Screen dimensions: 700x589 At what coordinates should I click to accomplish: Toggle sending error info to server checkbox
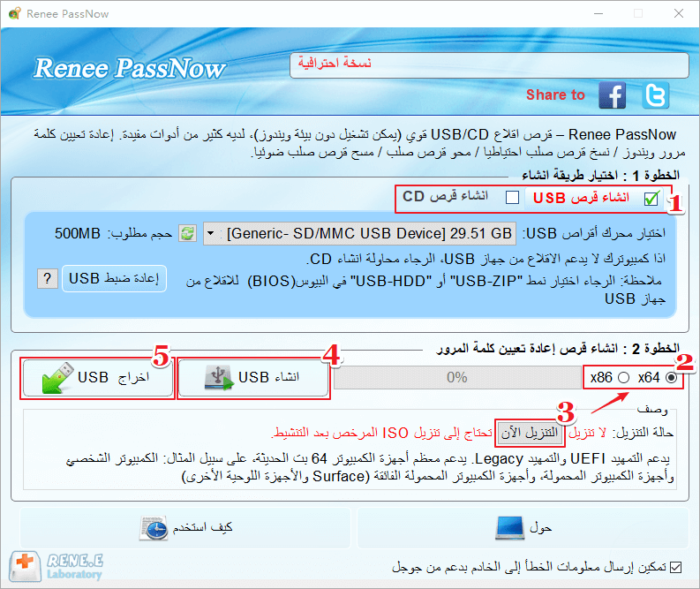point(676,567)
